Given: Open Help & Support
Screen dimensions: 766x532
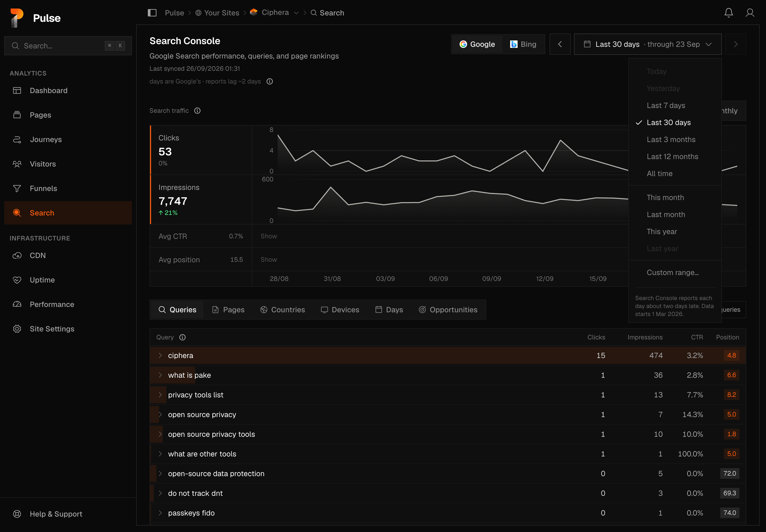Looking at the screenshot, I should [x=68, y=514].
